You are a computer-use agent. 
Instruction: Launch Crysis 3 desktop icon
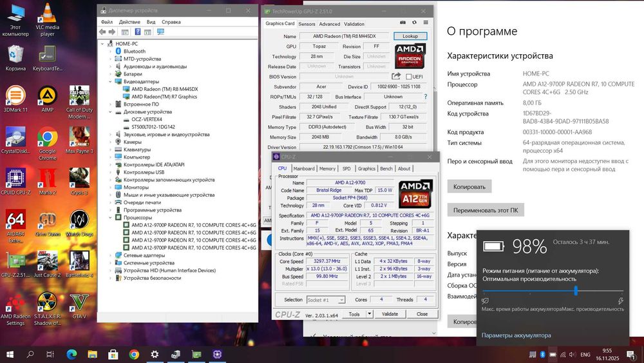click(x=79, y=181)
